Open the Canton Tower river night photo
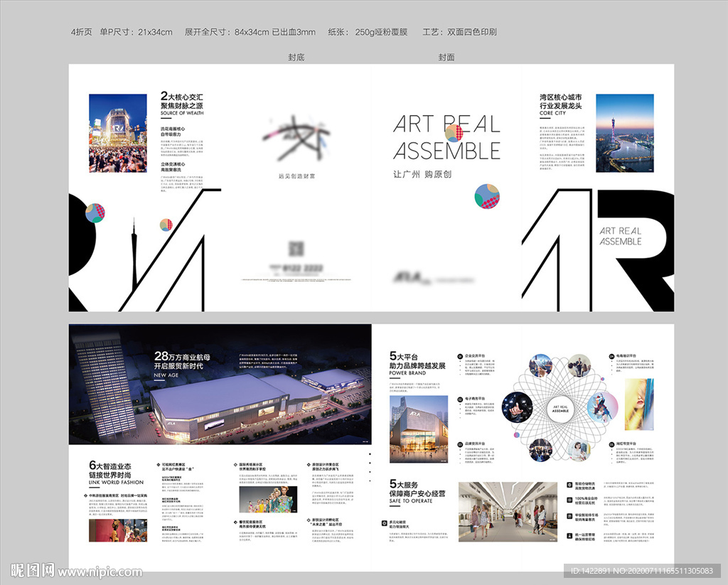The width and height of the screenshot is (728, 585). pyautogui.click(x=625, y=133)
